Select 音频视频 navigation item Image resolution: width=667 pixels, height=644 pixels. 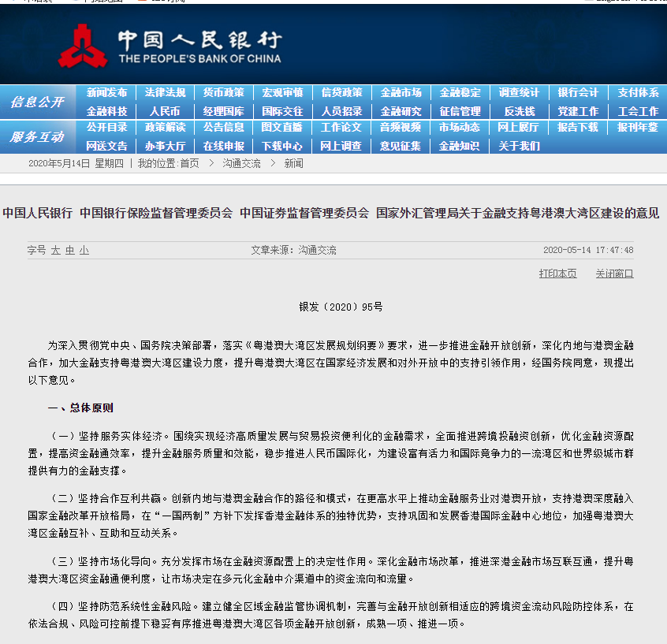coord(400,127)
